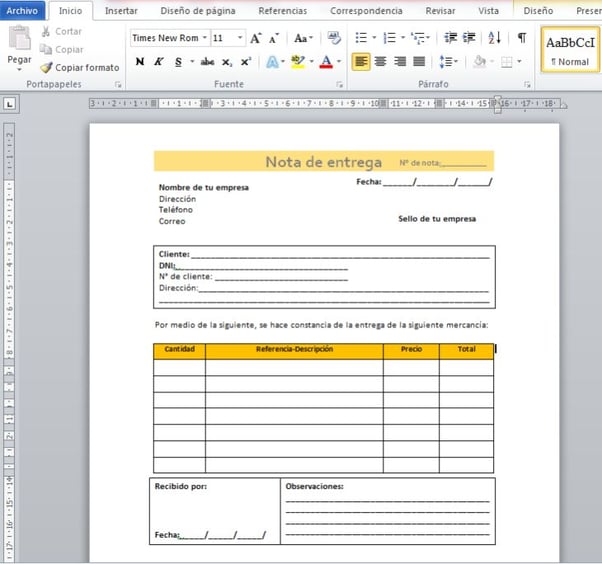This screenshot has height=564, width=602.
Task: Click the Nota de entrega title
Action: pos(324,162)
